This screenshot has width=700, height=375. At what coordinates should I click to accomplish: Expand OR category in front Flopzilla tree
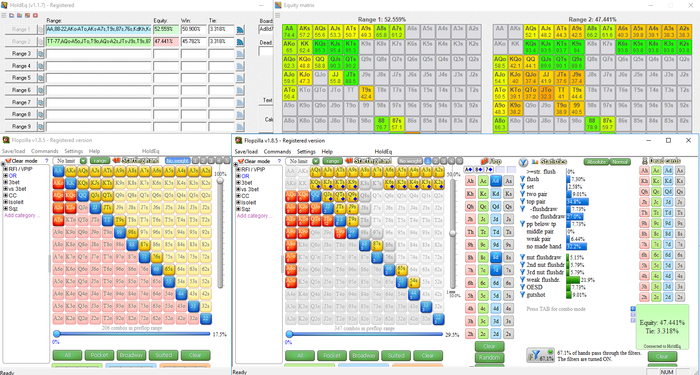coord(239,176)
